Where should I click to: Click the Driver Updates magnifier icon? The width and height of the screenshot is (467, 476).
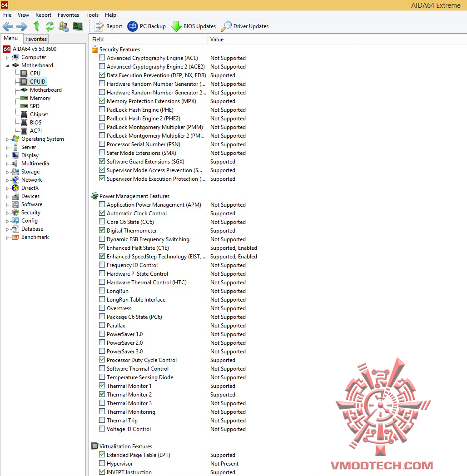click(226, 26)
